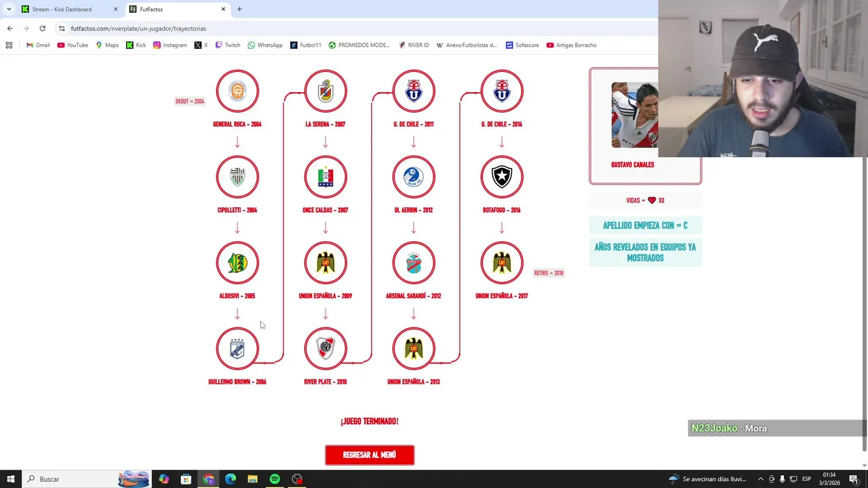Screen dimensions: 868x488
Task: Click the DEBUT = 2004 label
Action: pyautogui.click(x=190, y=102)
